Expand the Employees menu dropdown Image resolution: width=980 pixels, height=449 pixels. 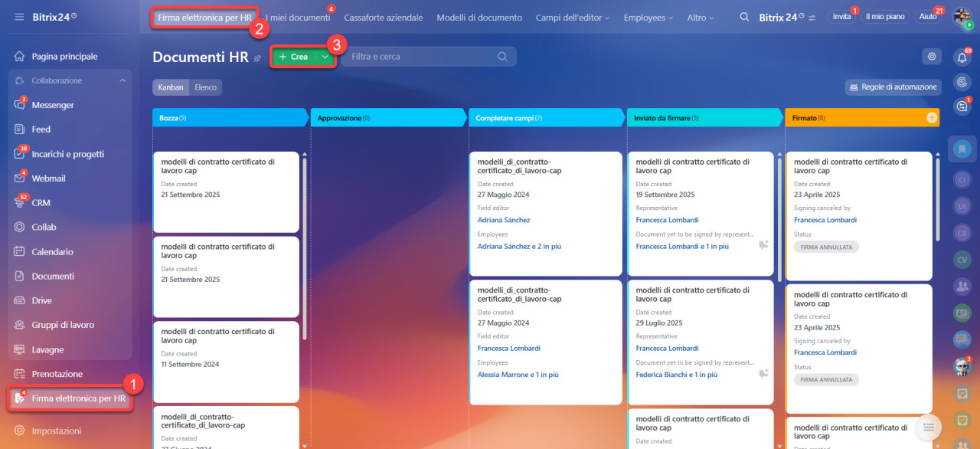648,18
